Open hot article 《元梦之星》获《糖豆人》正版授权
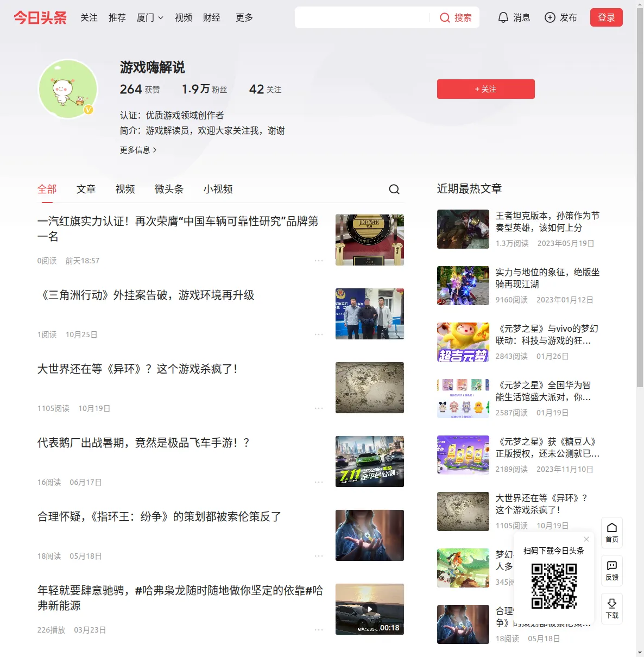Image resolution: width=644 pixels, height=657 pixels. tap(547, 447)
